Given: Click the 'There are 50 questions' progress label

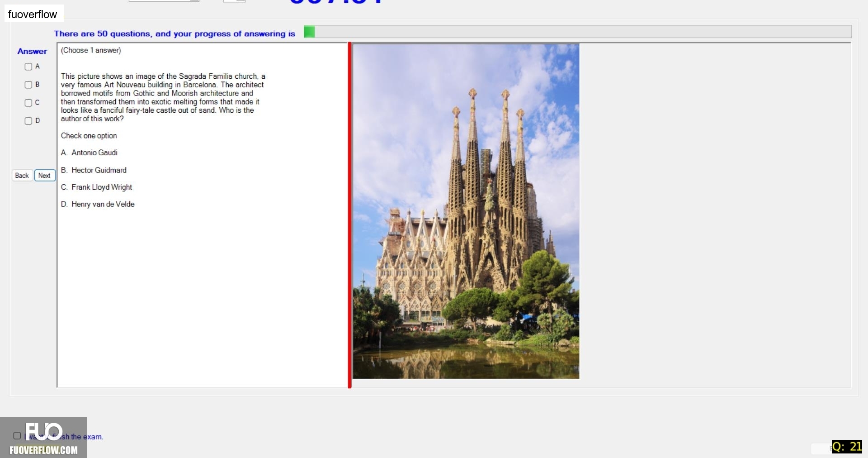Looking at the screenshot, I should click(175, 33).
